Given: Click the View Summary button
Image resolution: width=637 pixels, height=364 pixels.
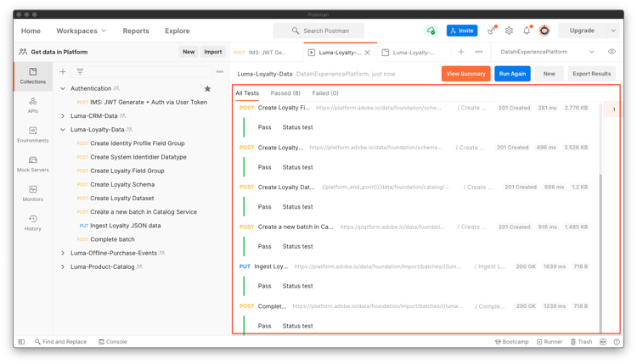Looking at the screenshot, I should tap(466, 74).
